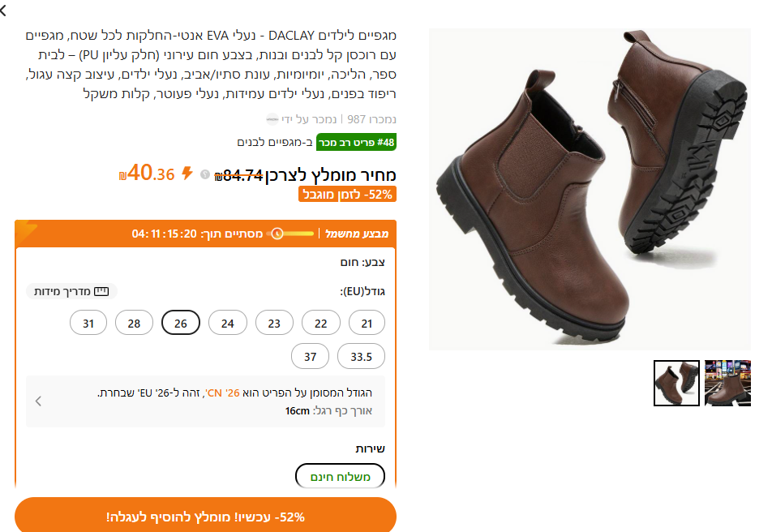Choose size 37 option
Viewport: 772px width, 532px height.
click(x=310, y=356)
